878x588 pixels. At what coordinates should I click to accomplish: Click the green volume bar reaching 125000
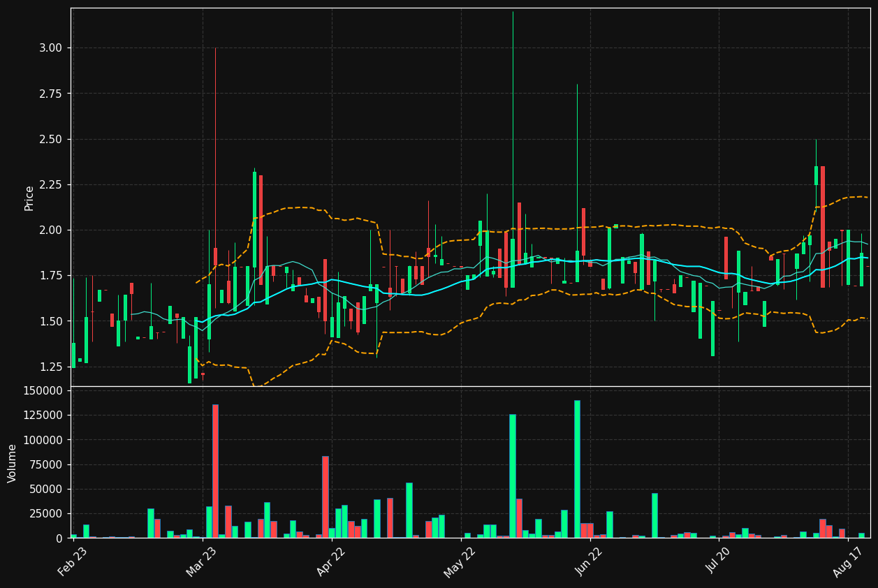pos(513,476)
